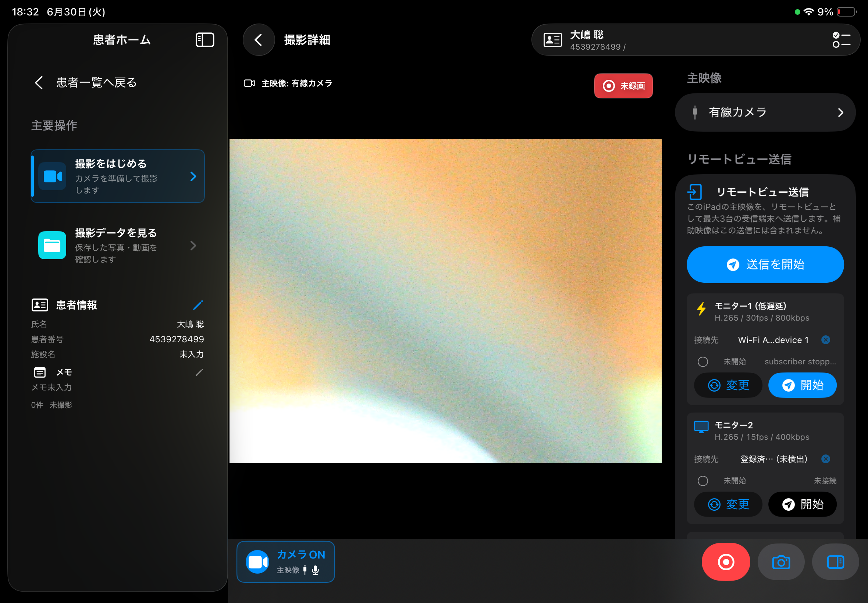Select the Monitor-1 未開始 radio circle
The width and height of the screenshot is (868, 603).
pyautogui.click(x=703, y=362)
